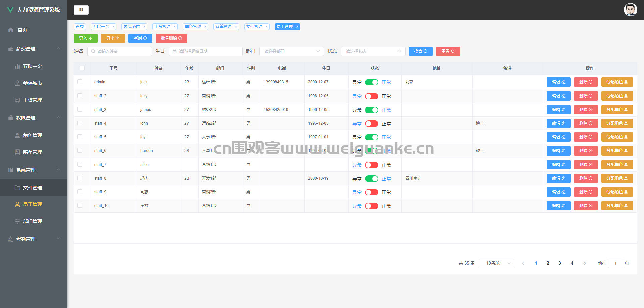
Task: Click the 角色管理 person icon in sidebar
Action: pos(17,135)
